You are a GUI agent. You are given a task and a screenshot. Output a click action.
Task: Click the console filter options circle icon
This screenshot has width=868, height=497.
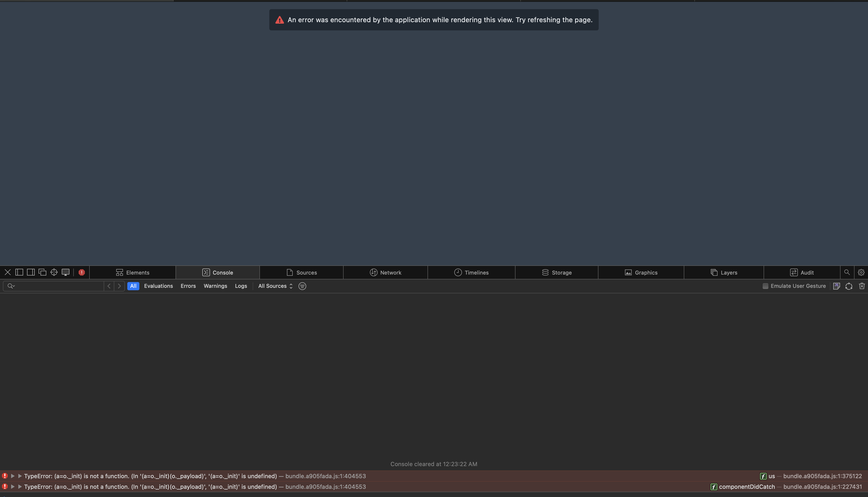click(302, 286)
